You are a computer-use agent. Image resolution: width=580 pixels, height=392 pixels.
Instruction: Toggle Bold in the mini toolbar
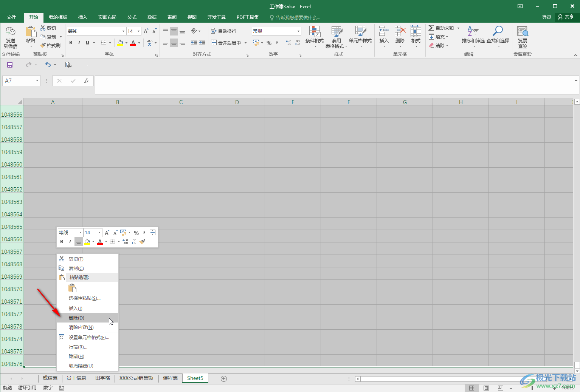(x=62, y=242)
